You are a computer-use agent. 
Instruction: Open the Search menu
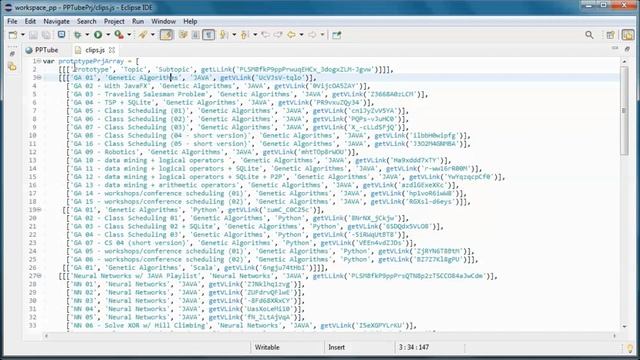pos(87,21)
